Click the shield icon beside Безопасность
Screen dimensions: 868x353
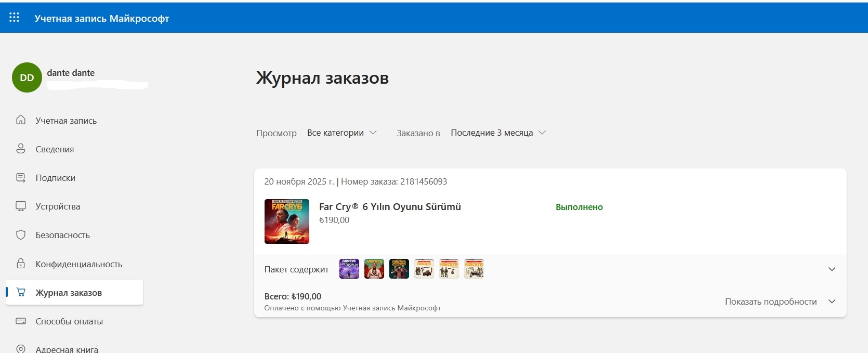[x=21, y=235]
